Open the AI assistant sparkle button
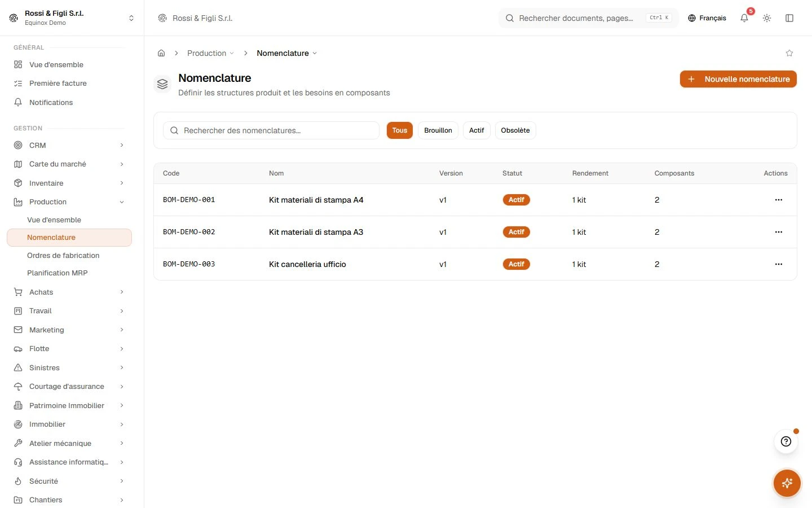 click(x=787, y=483)
